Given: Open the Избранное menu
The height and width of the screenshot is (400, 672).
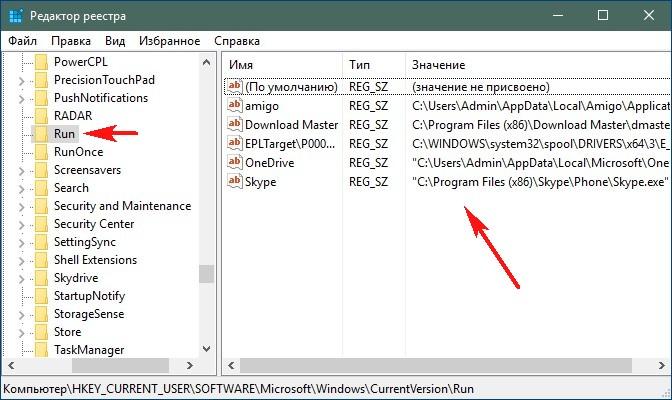Looking at the screenshot, I should 169,41.
